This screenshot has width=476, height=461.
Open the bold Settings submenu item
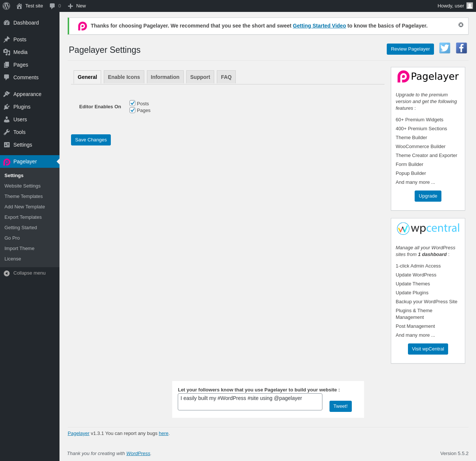click(x=14, y=176)
